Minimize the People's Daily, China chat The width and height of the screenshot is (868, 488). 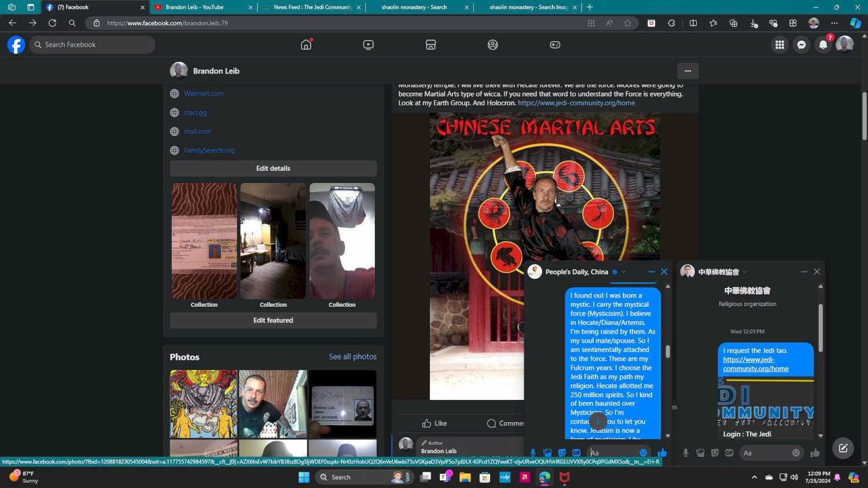click(x=652, y=271)
